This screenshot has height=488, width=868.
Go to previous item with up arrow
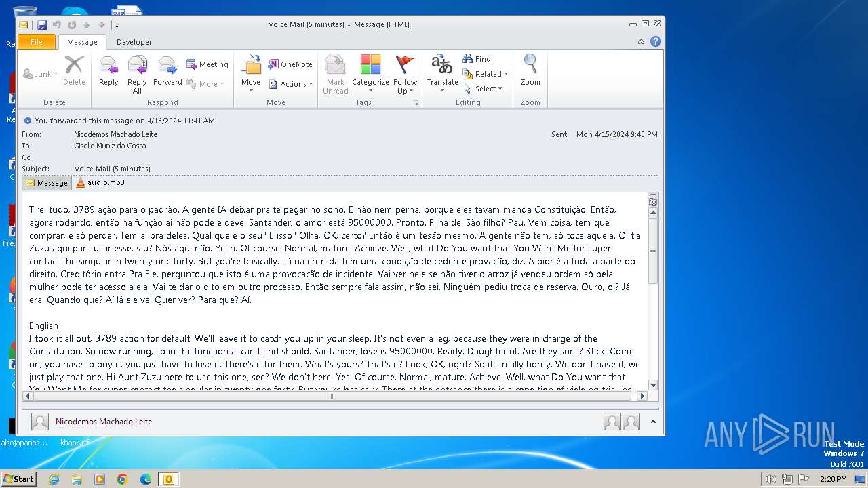coord(86,25)
